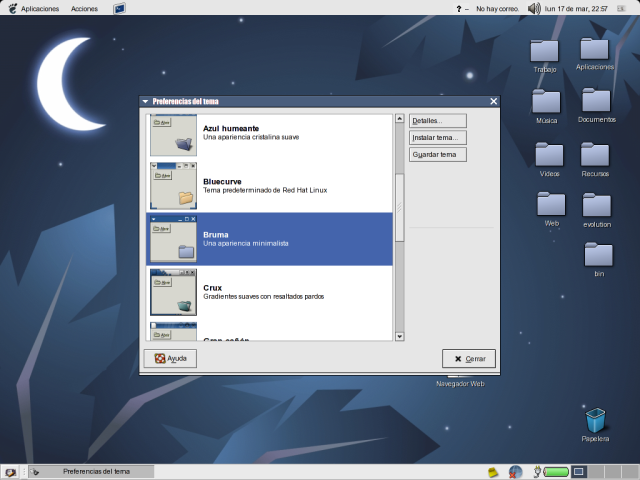Click the terminal launcher icon in top panel
The width and height of the screenshot is (640, 480).
[x=119, y=8]
